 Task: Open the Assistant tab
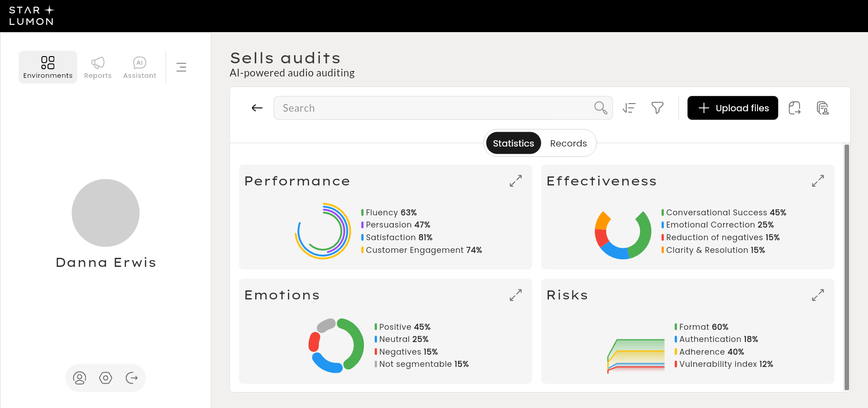(139, 67)
